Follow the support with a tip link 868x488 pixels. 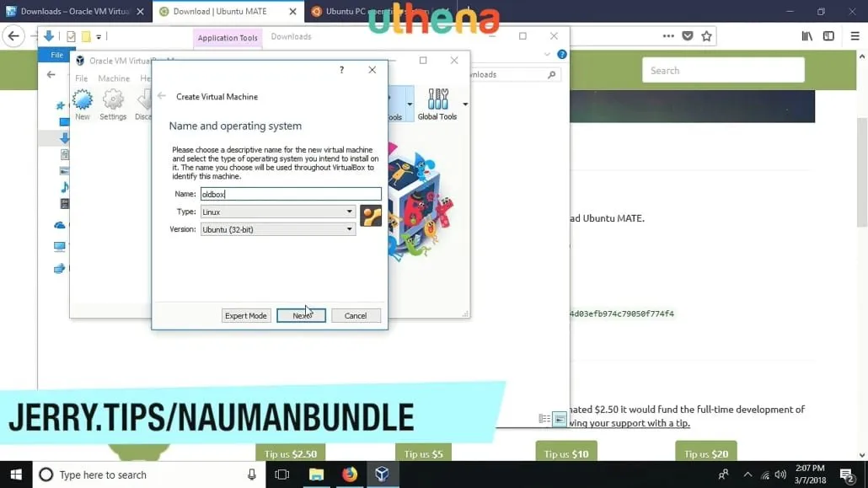pos(631,423)
